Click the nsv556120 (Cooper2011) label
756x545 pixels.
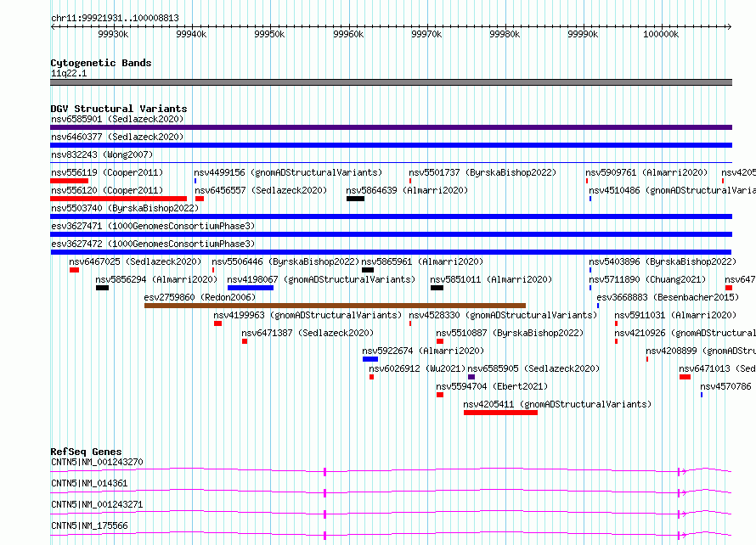tap(107, 190)
